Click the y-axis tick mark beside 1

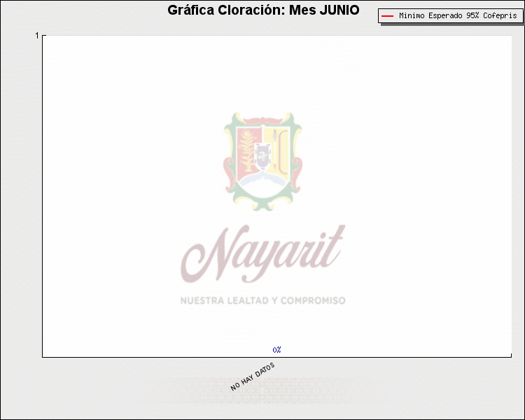(44, 35)
